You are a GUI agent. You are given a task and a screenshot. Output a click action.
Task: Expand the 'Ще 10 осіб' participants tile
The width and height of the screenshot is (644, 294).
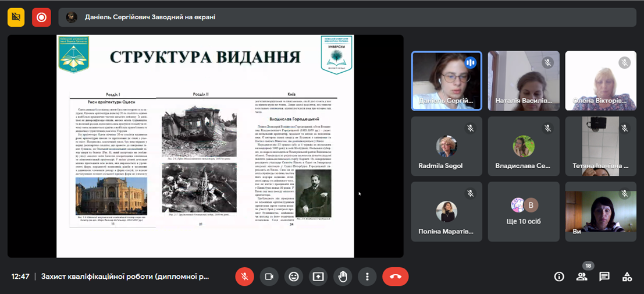524,211
